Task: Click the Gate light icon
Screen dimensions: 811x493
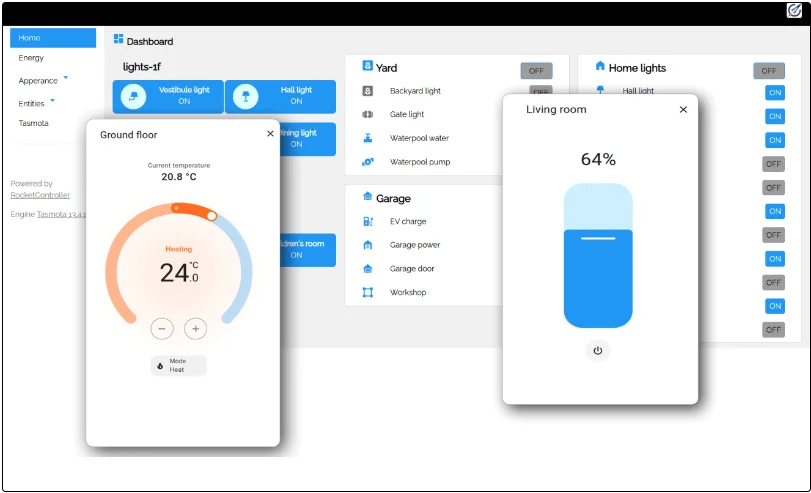Action: [x=367, y=114]
